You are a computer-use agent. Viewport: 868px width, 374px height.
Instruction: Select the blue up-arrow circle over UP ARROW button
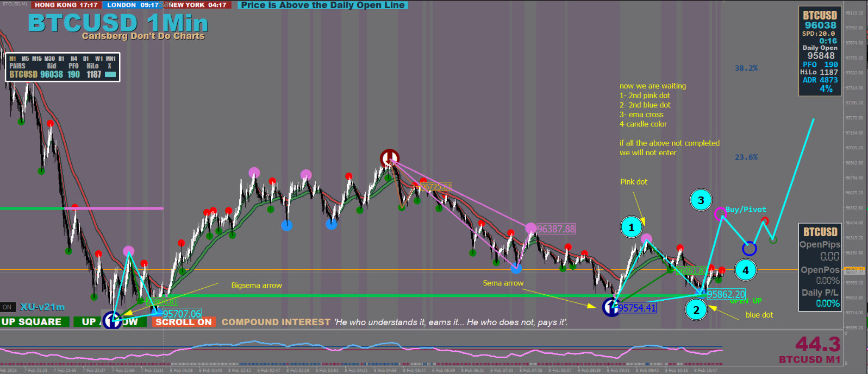pyautogui.click(x=112, y=320)
